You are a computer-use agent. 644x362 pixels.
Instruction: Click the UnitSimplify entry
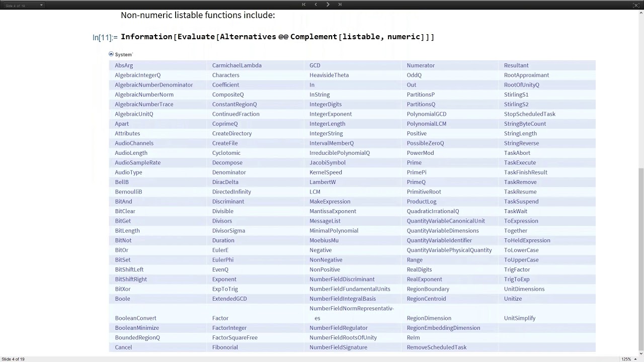[x=520, y=318]
